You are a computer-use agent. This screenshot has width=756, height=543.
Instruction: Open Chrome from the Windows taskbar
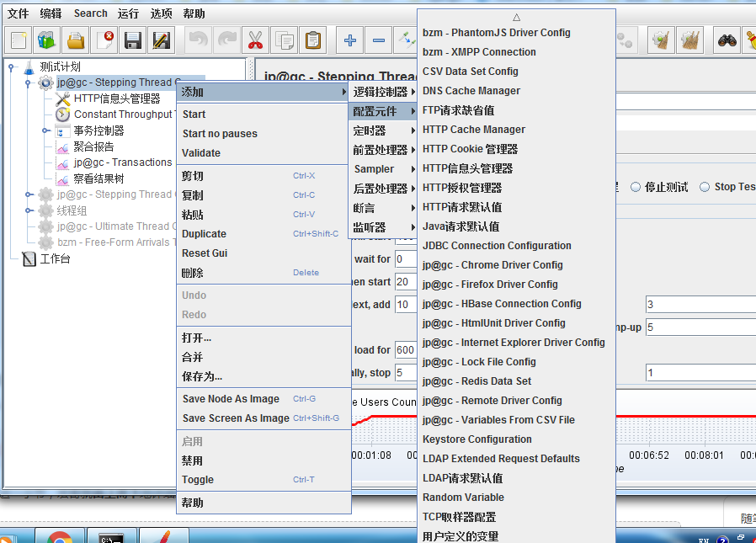[x=59, y=536]
